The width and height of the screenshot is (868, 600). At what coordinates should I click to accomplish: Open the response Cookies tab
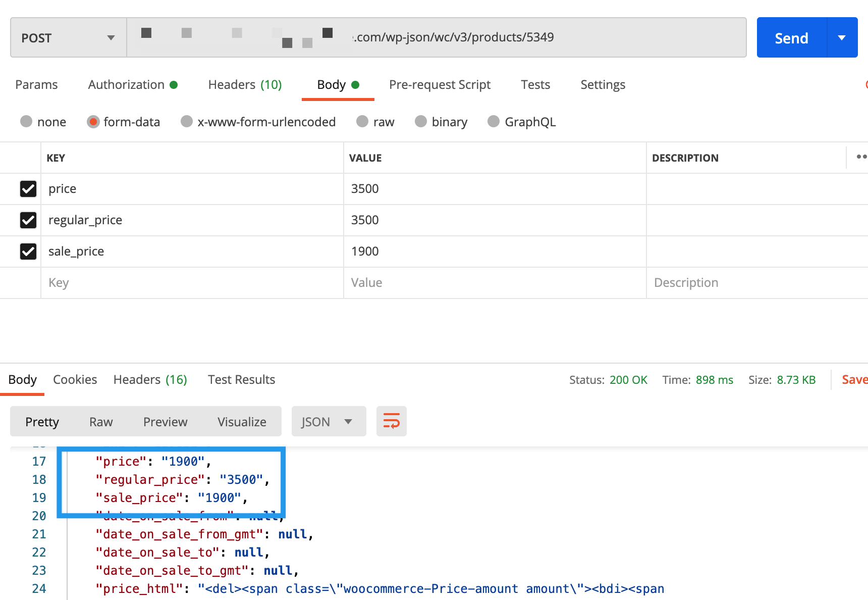tap(75, 380)
